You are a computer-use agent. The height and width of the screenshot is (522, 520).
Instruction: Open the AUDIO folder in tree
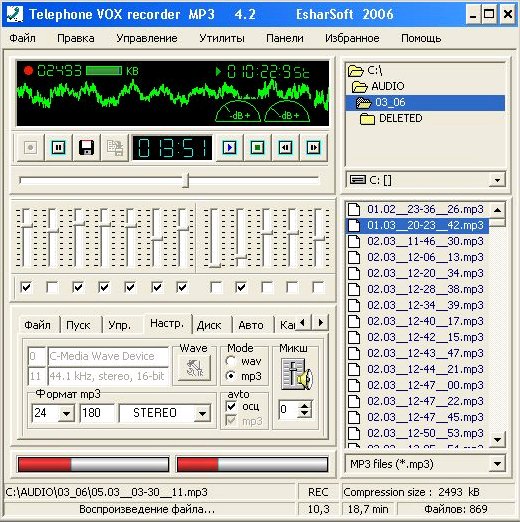tap(379, 86)
